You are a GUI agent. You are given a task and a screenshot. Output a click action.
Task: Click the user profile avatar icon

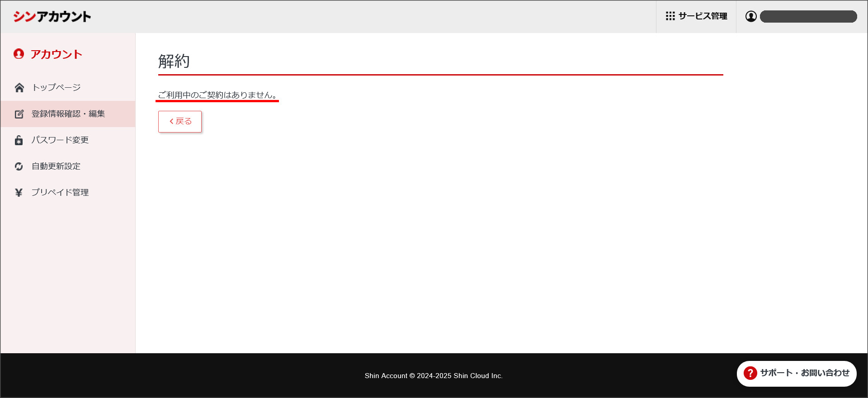coord(751,16)
